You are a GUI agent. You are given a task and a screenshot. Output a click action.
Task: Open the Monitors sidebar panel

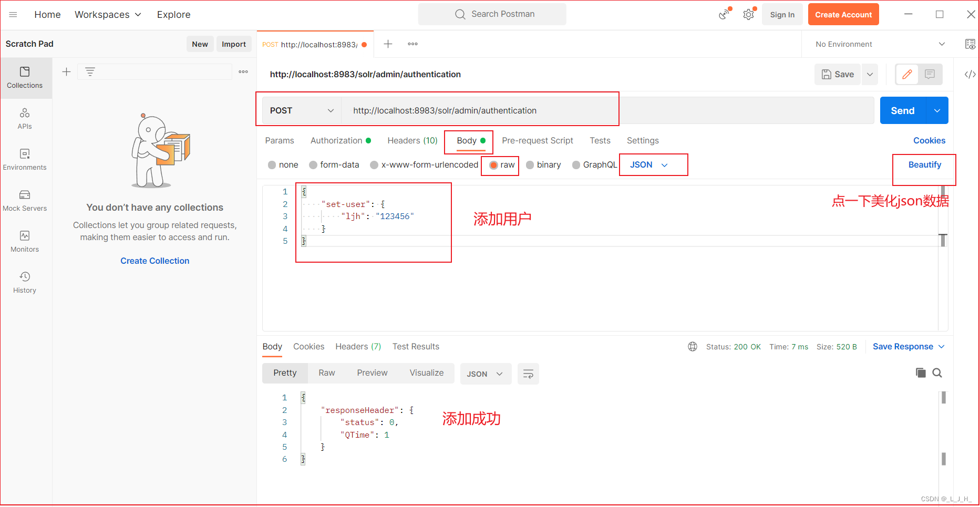click(25, 242)
